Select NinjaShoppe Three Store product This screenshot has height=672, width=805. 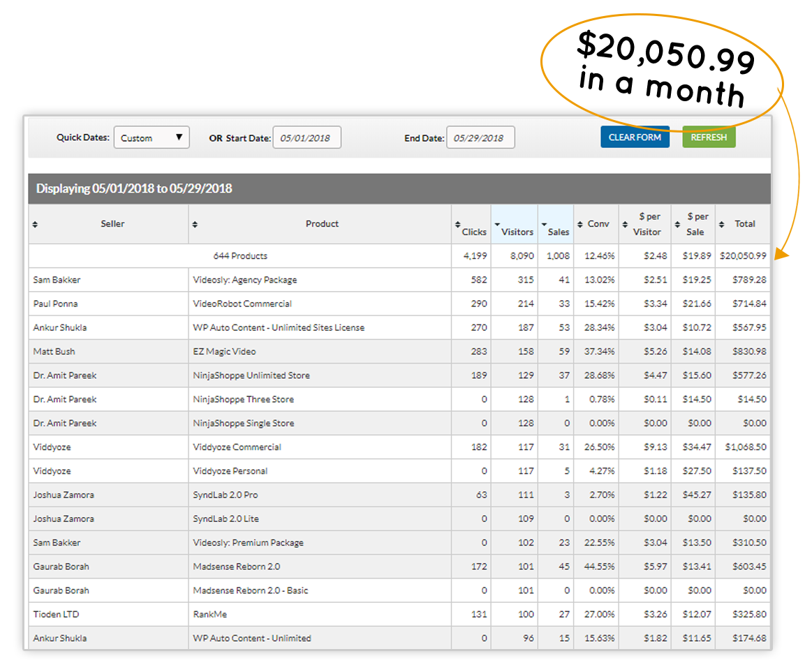[x=320, y=399]
